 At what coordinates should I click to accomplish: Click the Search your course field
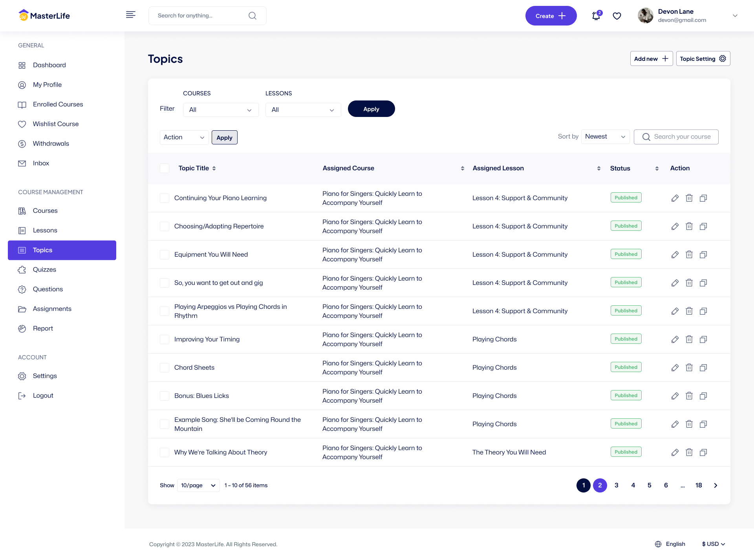pos(682,137)
